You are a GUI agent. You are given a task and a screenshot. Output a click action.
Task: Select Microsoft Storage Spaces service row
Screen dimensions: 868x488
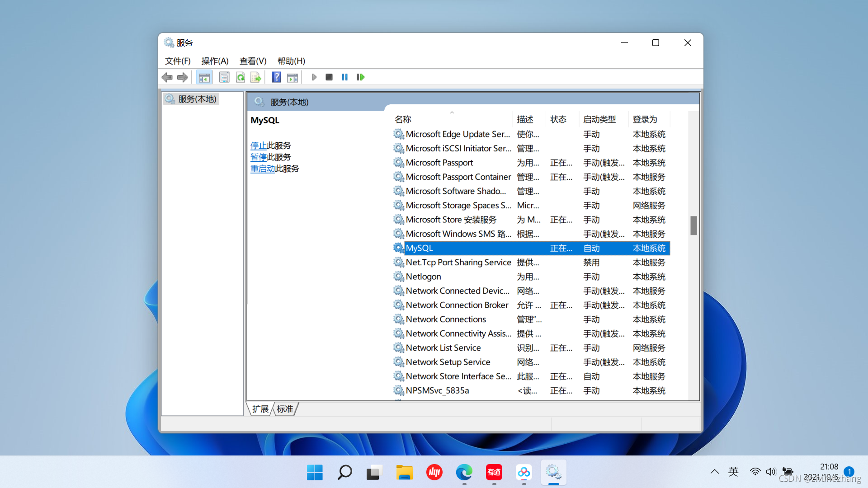point(531,206)
